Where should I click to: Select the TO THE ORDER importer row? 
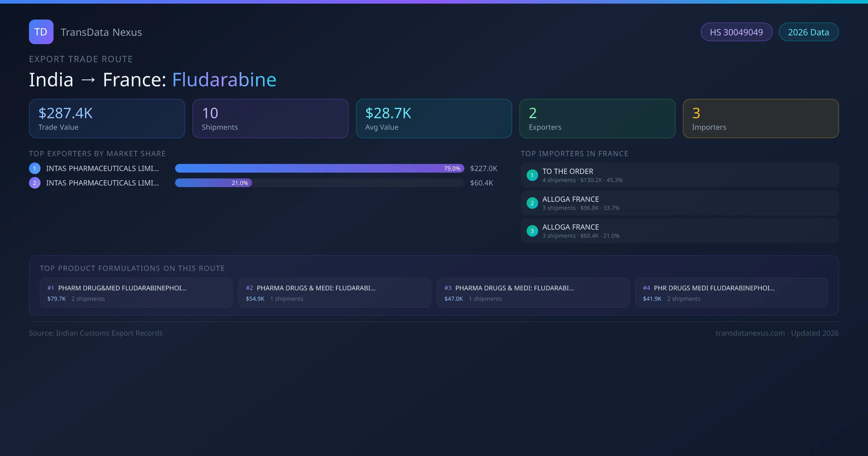pos(679,175)
